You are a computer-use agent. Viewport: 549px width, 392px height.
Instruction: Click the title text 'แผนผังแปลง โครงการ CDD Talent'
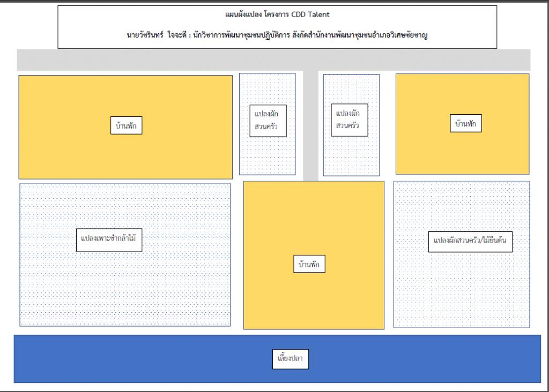277,14
